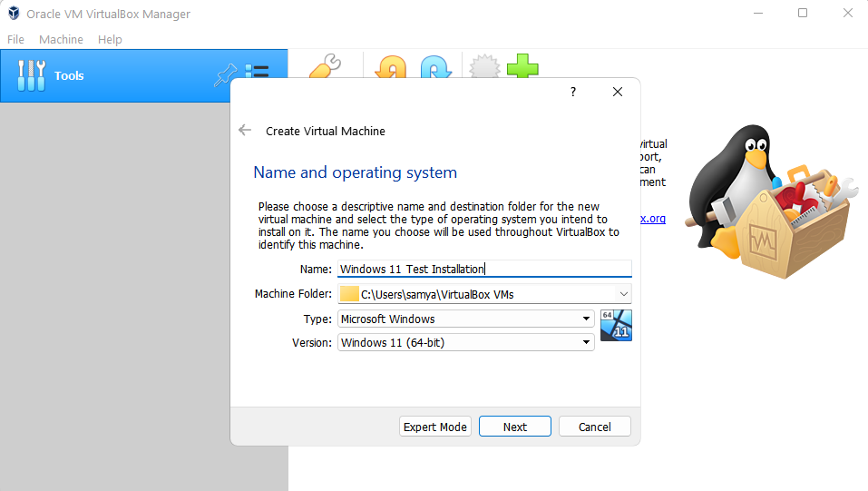The image size is (868, 491).
Task: Click the Export appliance arrow icon
Action: 436,66
